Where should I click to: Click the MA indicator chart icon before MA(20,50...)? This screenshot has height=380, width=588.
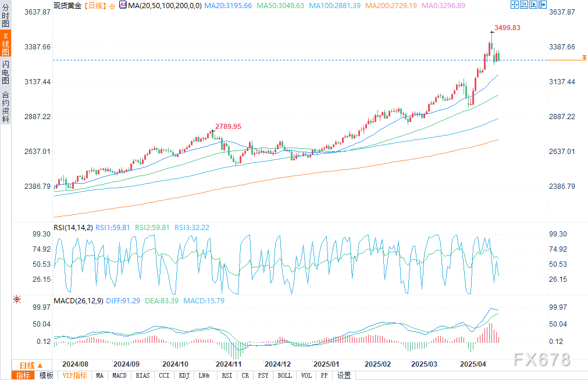click(123, 5)
